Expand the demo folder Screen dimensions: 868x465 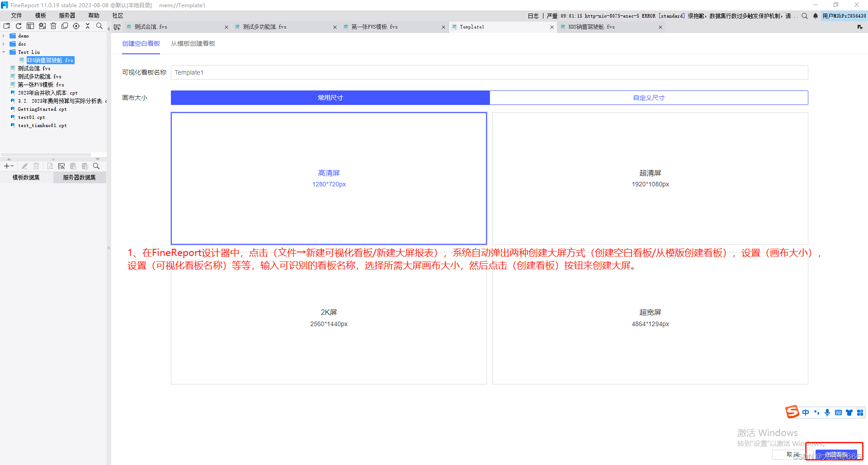(x=4, y=36)
